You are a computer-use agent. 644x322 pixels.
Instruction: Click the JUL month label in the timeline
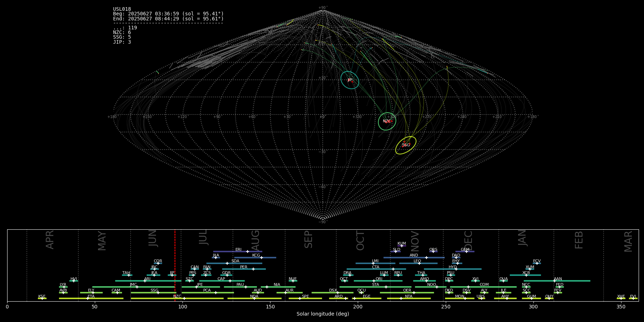(x=203, y=237)
